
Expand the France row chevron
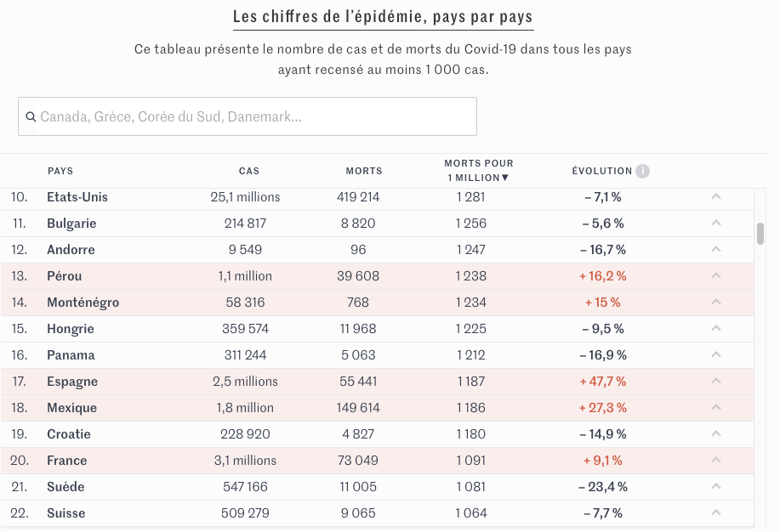[x=716, y=461]
